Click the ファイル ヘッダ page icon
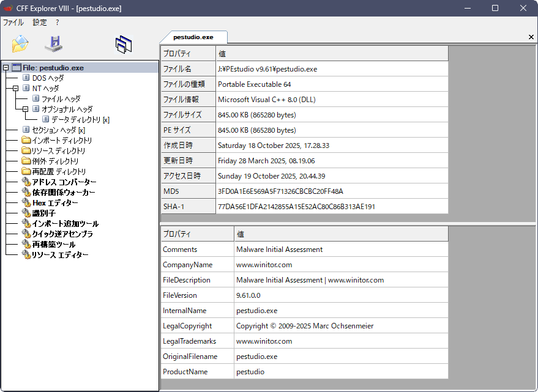538x392 pixels. click(x=35, y=98)
